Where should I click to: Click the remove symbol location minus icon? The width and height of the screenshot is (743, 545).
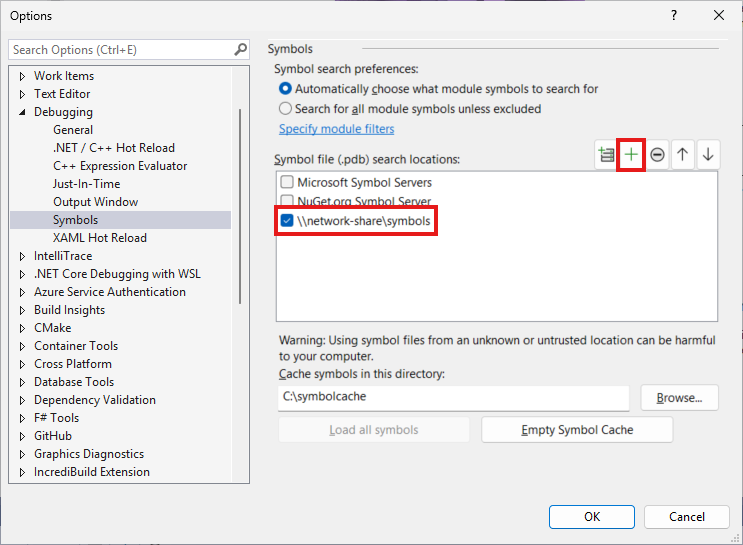[x=657, y=155]
